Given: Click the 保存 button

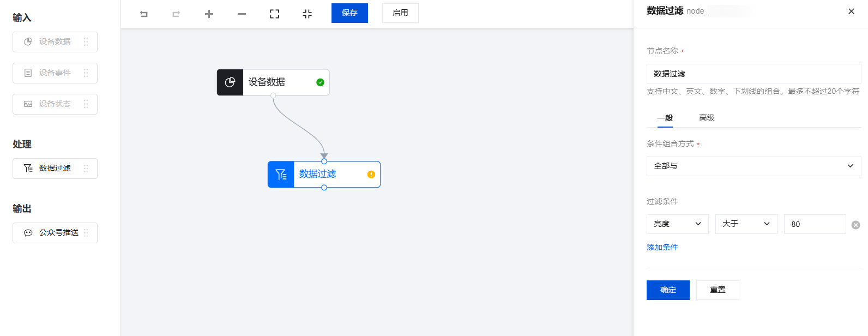Looking at the screenshot, I should 349,13.
